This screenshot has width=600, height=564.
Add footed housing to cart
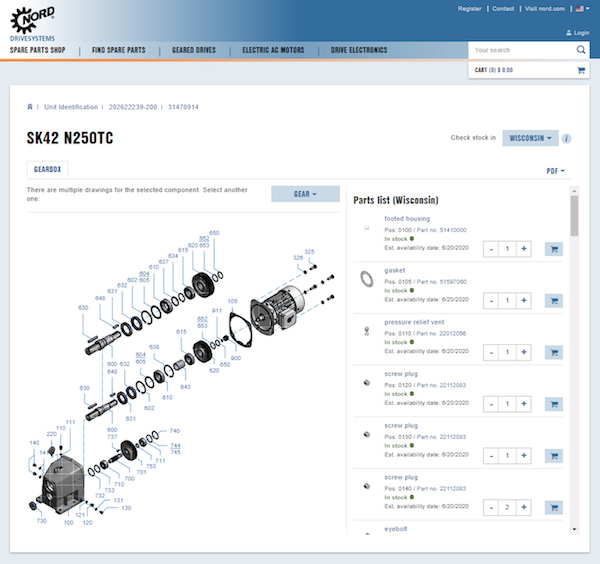553,249
